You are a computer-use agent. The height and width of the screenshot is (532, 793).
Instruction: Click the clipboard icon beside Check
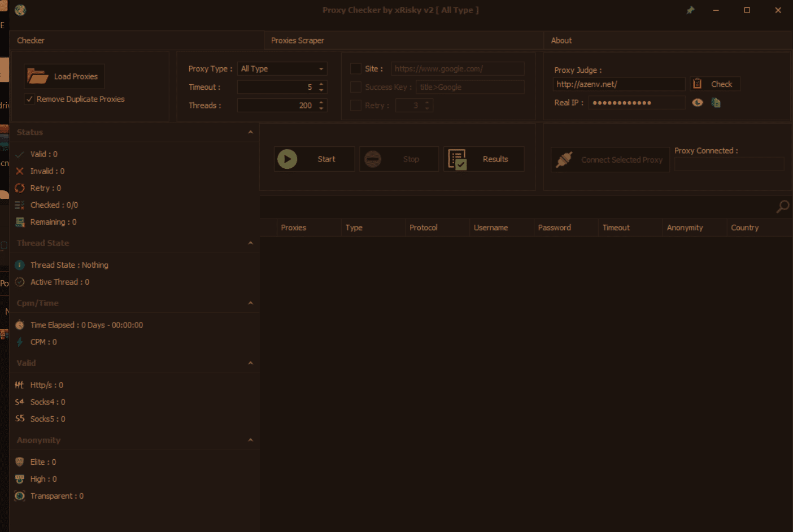[x=698, y=84]
